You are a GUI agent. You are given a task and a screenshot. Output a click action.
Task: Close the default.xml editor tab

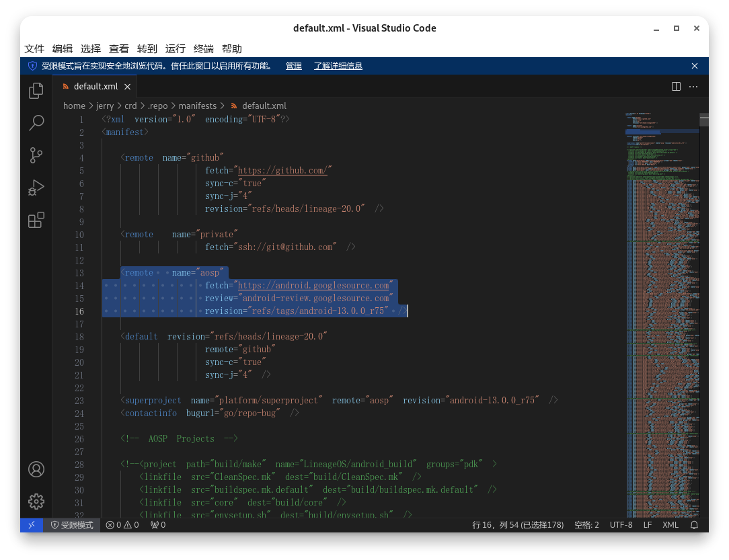pos(127,87)
